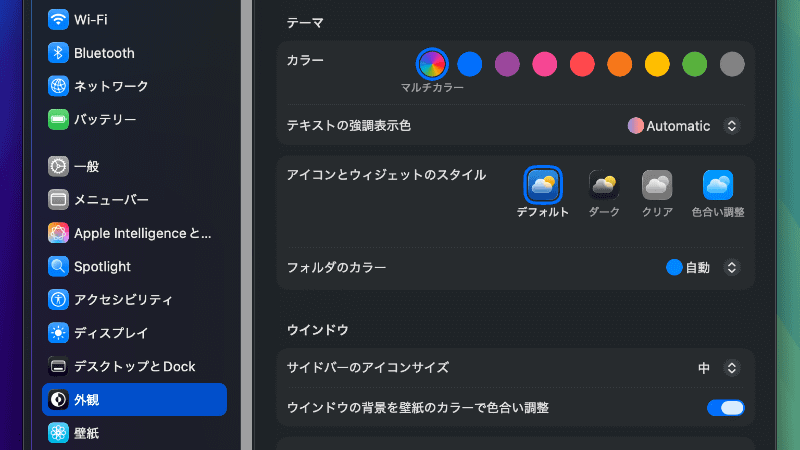Open the メニューバー sidebar icon
Screen dimensions: 800x450
click(x=58, y=199)
